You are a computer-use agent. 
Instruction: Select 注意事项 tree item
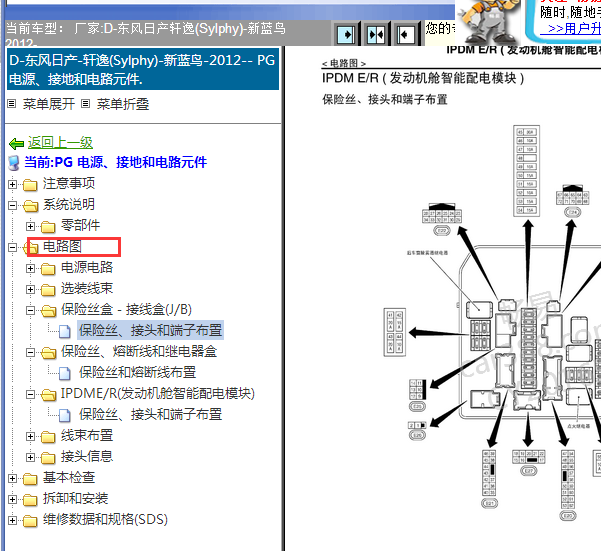click(x=69, y=183)
